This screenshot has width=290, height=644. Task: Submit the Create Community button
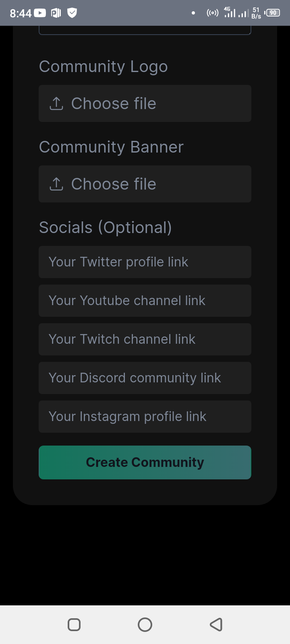[x=145, y=462]
